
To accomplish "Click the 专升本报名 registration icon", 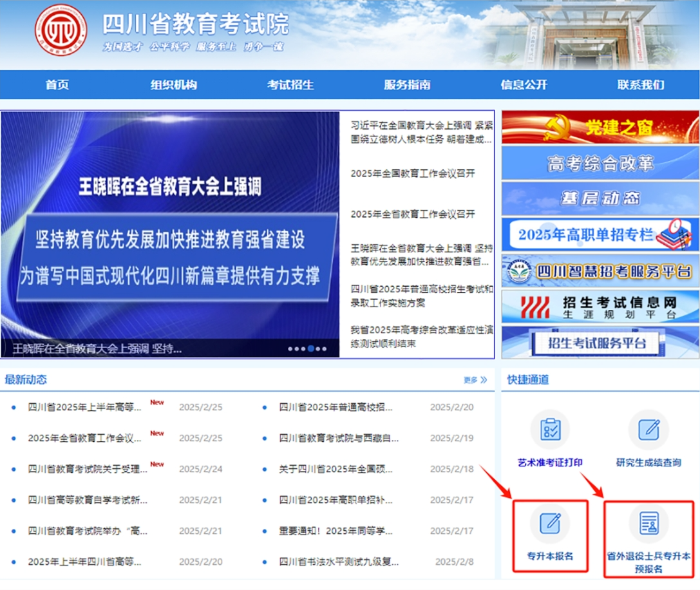I will (x=550, y=524).
